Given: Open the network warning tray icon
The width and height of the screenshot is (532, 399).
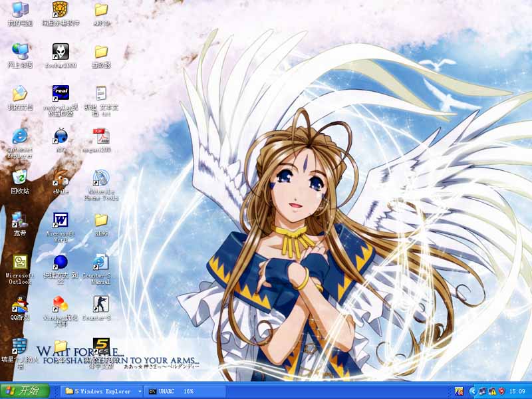Looking at the screenshot, I should [x=491, y=391].
